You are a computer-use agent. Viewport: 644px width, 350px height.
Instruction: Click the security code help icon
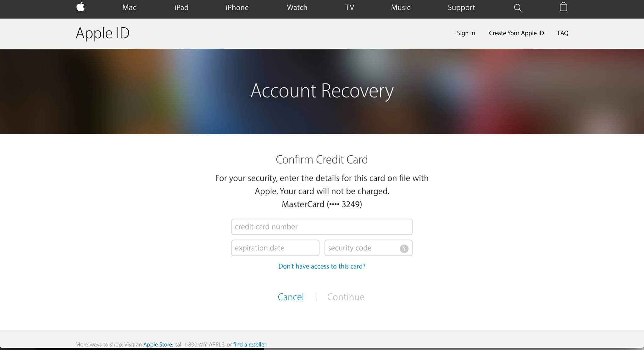[x=404, y=248]
